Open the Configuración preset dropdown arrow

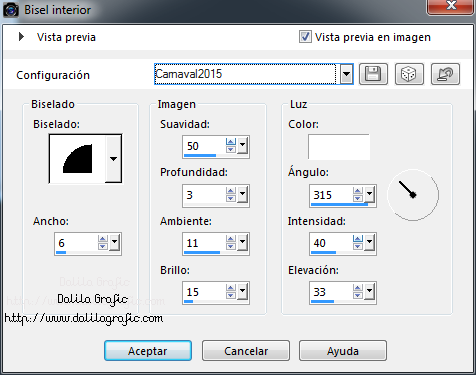pos(346,74)
